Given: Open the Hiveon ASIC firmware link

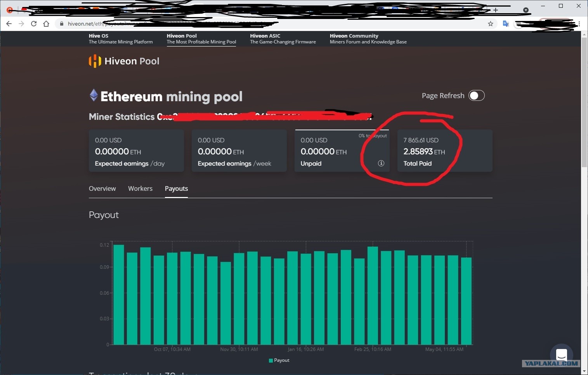Looking at the screenshot, I should click(283, 39).
